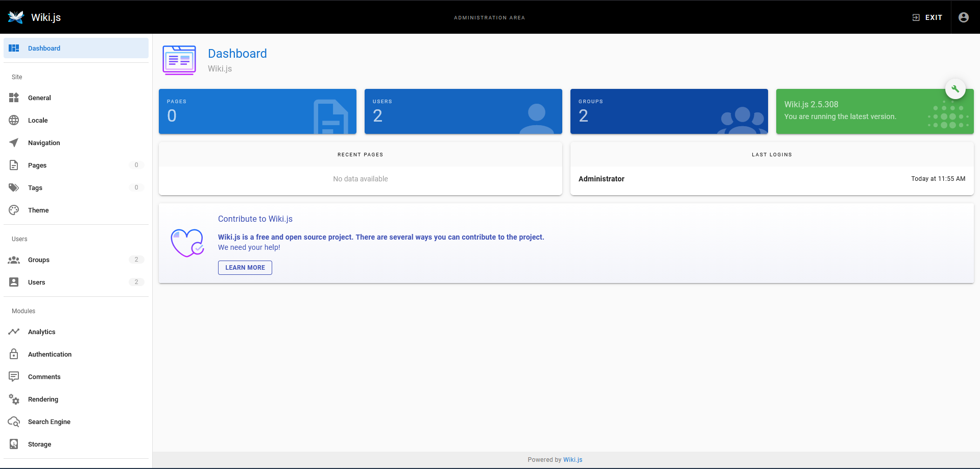Open the user account avatar menu
Viewport: 980px width, 469px height.
(963, 17)
